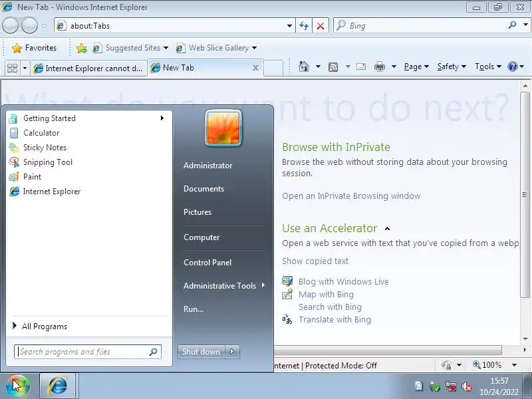This screenshot has width=532, height=399.
Task: Click the Home icon in command bar
Action: [x=304, y=66]
